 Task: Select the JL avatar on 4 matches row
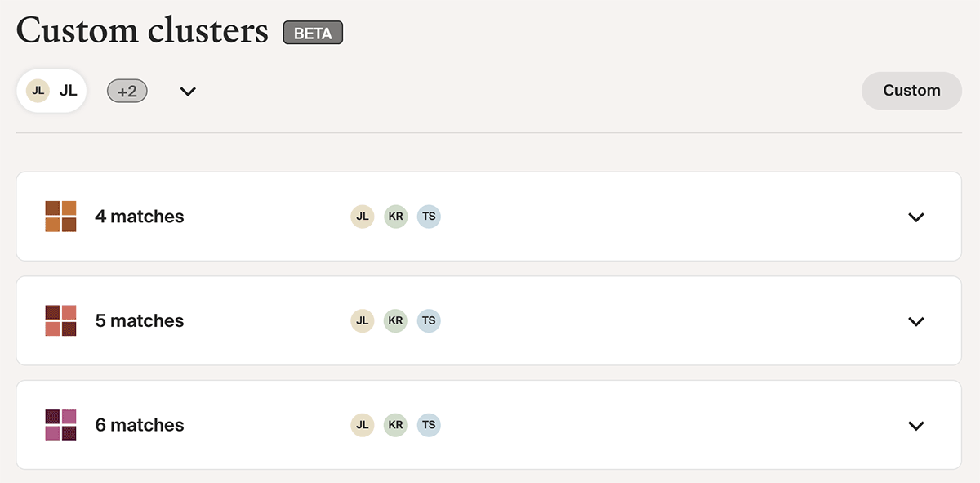[362, 217]
